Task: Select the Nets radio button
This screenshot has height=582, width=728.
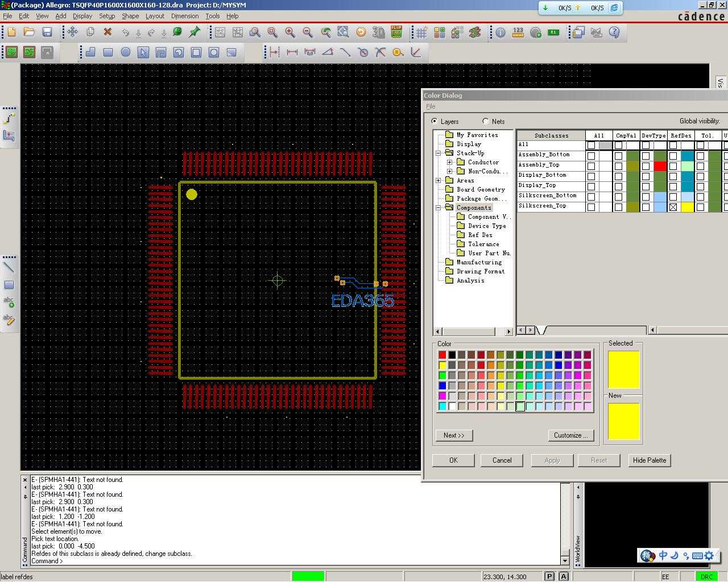Action: pyautogui.click(x=486, y=121)
